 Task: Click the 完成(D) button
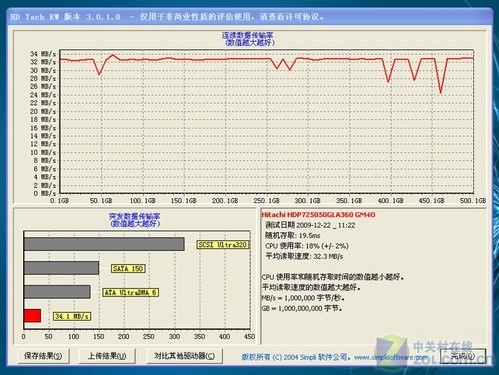[x=463, y=356]
